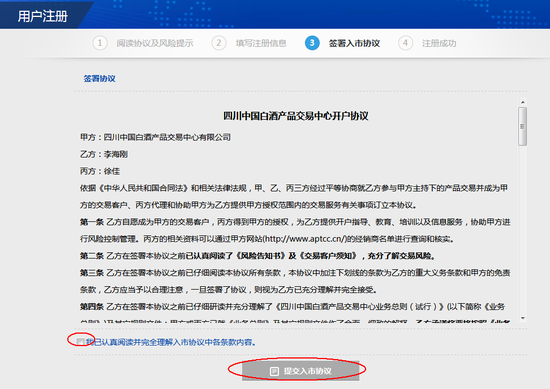Viewport: 550px width, 389px height.
Task: Click 丙方：徐佳 line
Action: tap(100, 171)
